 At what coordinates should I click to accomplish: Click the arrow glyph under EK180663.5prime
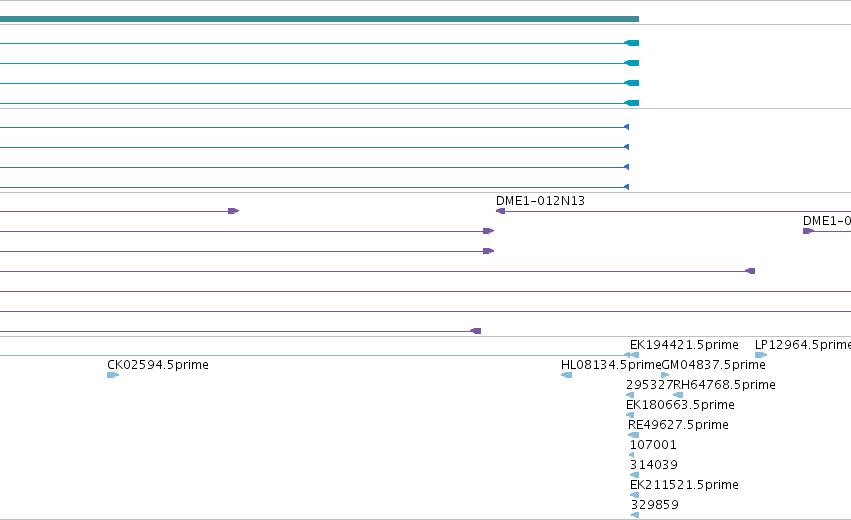pyautogui.click(x=630, y=415)
